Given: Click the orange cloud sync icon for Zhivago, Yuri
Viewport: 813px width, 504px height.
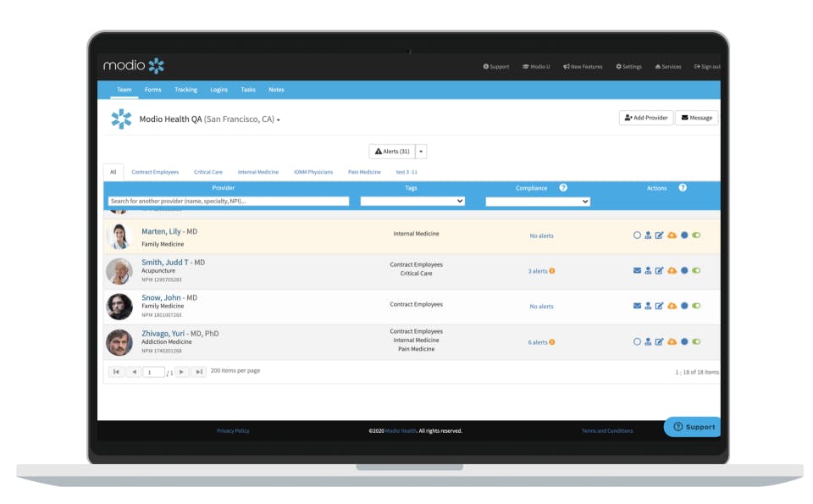Looking at the screenshot, I should point(672,340).
